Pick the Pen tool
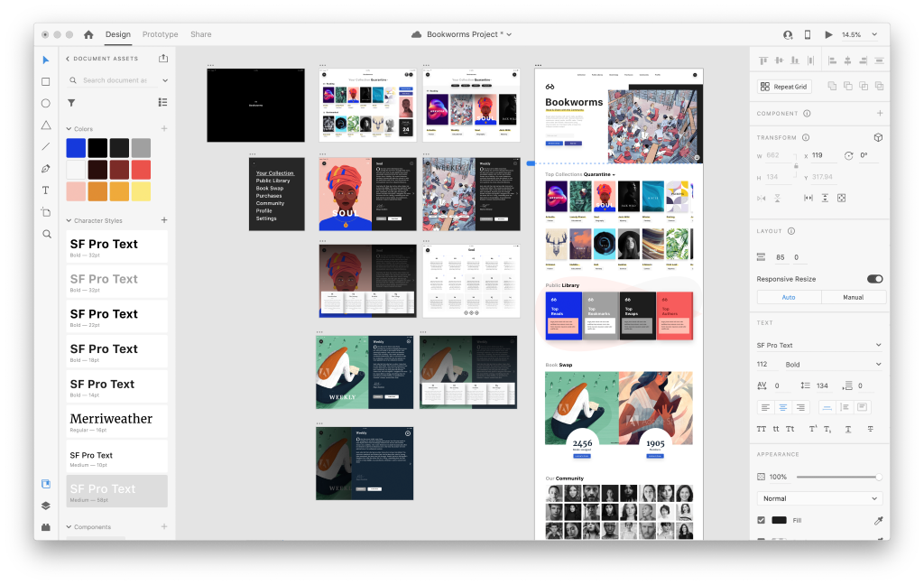This screenshot has width=924, height=585. 46,169
